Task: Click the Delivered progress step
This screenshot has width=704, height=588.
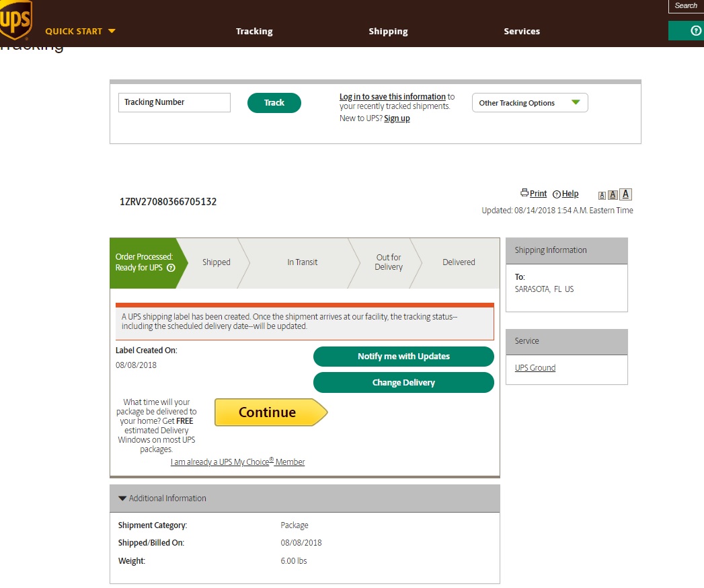Action: 459,262
